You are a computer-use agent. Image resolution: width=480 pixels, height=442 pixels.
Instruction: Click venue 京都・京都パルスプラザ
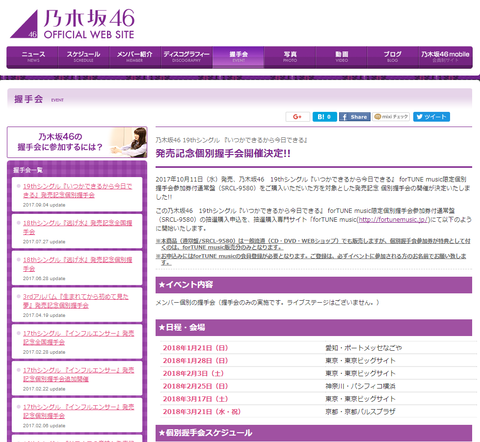point(360,412)
